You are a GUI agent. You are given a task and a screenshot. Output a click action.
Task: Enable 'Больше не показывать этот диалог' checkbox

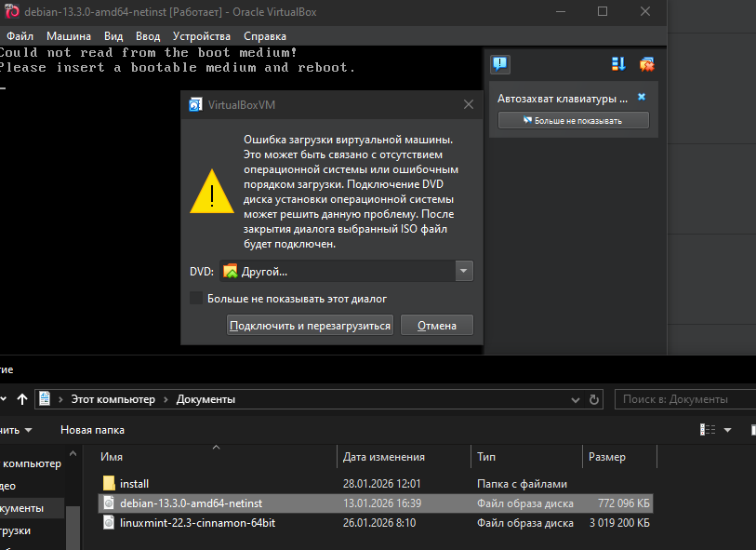[196, 299]
